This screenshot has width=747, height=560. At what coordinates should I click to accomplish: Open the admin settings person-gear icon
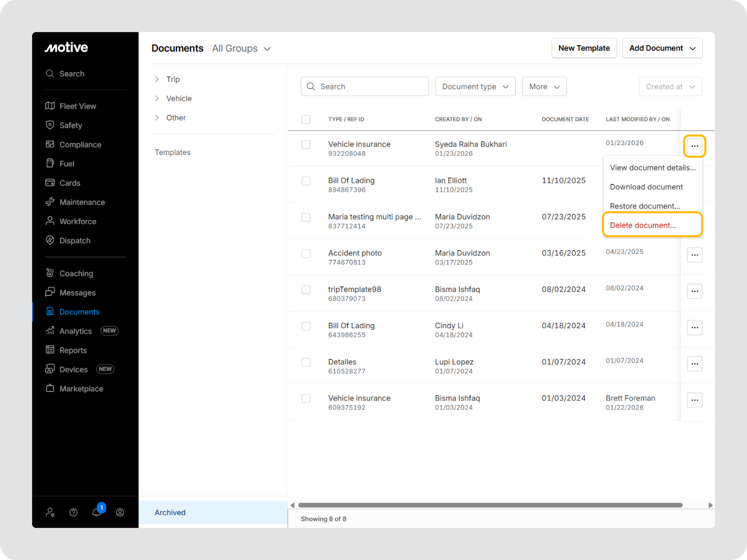click(50, 512)
